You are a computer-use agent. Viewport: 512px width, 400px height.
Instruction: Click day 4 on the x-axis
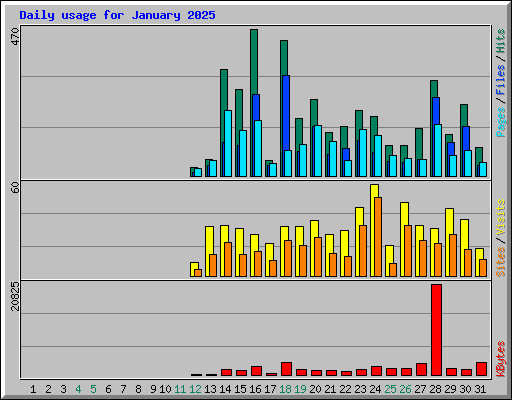[x=78, y=389]
